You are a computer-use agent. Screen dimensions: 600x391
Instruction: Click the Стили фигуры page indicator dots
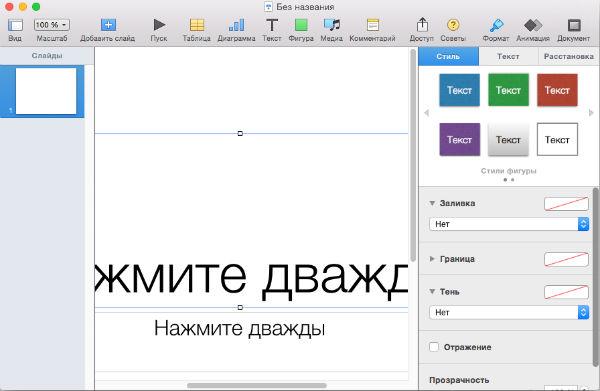509,179
